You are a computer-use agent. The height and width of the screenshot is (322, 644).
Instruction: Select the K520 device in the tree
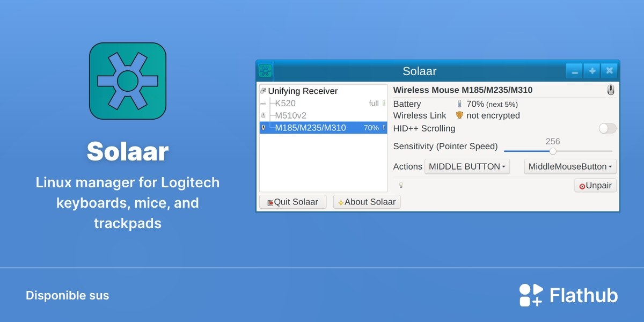(x=323, y=103)
